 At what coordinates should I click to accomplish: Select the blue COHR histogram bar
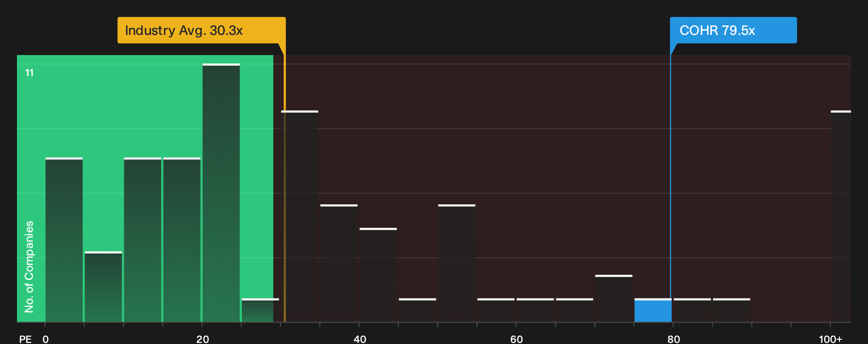coord(653,310)
